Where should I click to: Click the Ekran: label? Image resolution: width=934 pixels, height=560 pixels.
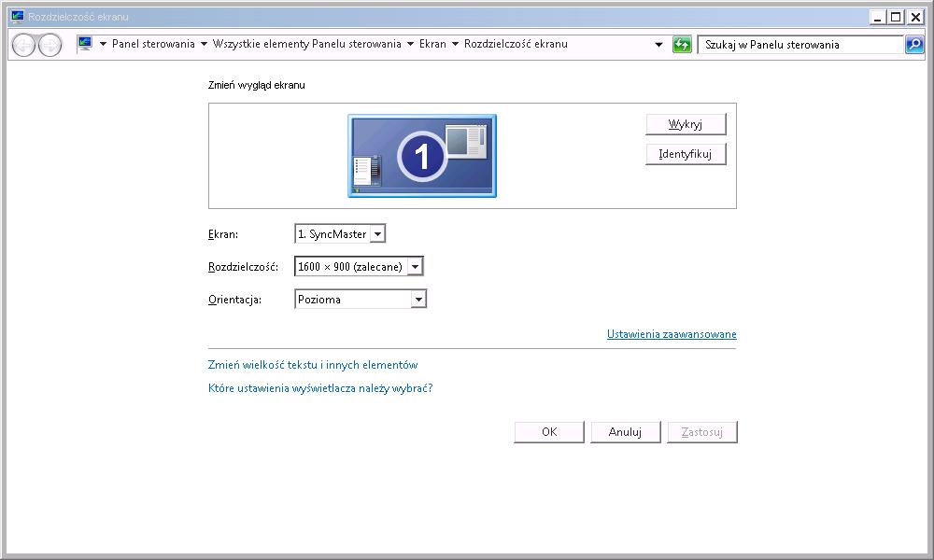coord(223,234)
